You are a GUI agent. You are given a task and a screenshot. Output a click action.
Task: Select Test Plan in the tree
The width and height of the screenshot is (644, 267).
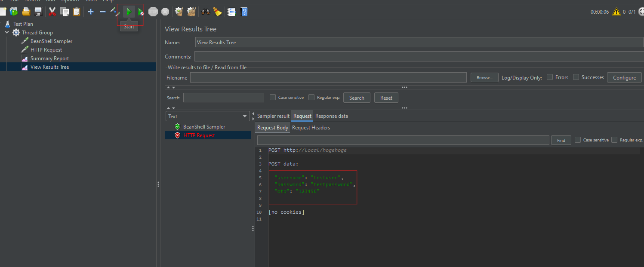[23, 24]
